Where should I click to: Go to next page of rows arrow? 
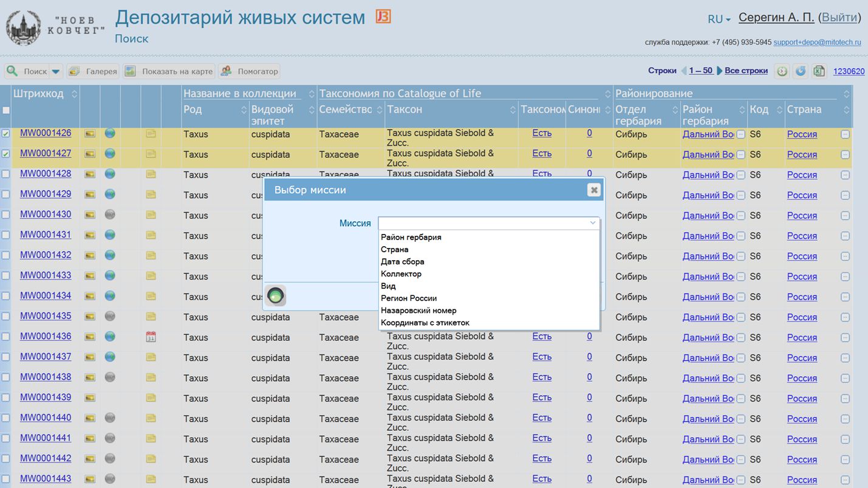pyautogui.click(x=720, y=70)
